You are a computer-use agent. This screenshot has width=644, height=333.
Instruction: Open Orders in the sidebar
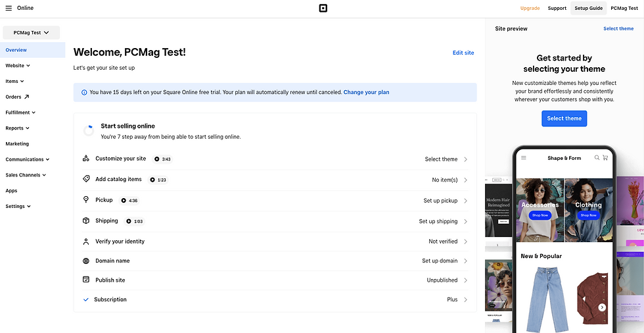(x=13, y=97)
